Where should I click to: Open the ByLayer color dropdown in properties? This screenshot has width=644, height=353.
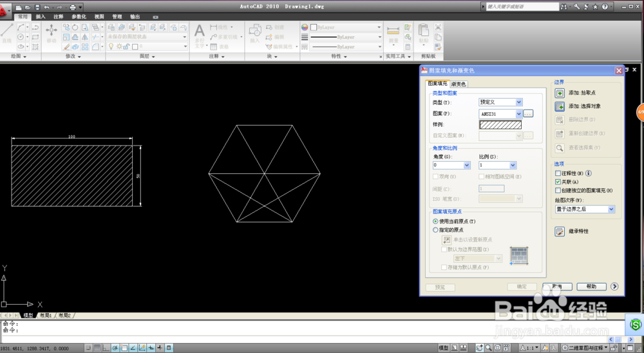click(x=345, y=27)
